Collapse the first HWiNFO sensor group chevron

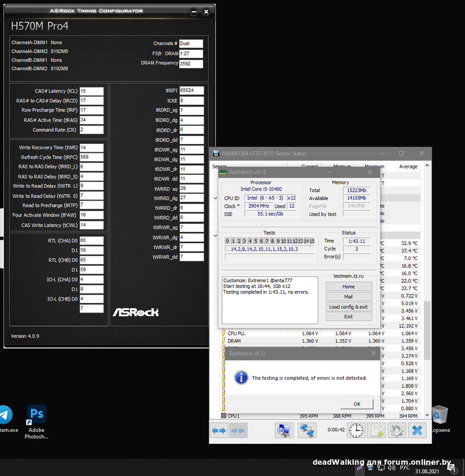click(x=216, y=198)
